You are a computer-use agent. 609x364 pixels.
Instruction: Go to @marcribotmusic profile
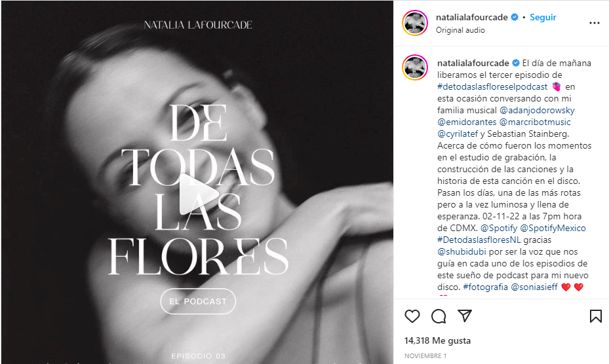[534, 122]
